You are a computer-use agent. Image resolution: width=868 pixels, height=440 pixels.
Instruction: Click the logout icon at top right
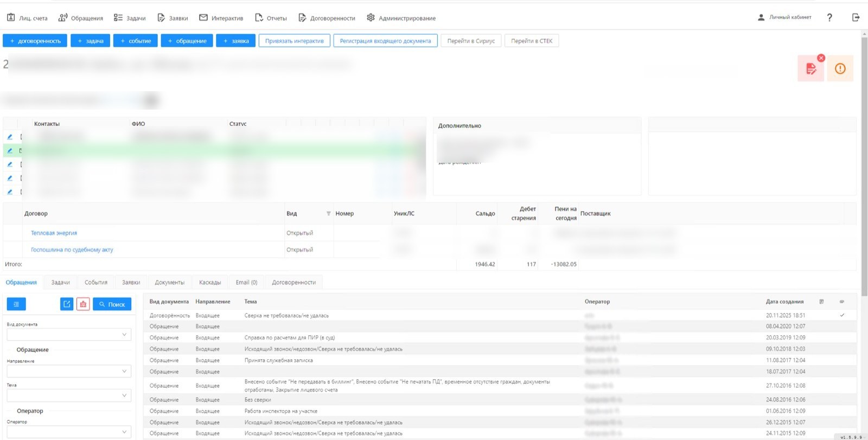[856, 18]
